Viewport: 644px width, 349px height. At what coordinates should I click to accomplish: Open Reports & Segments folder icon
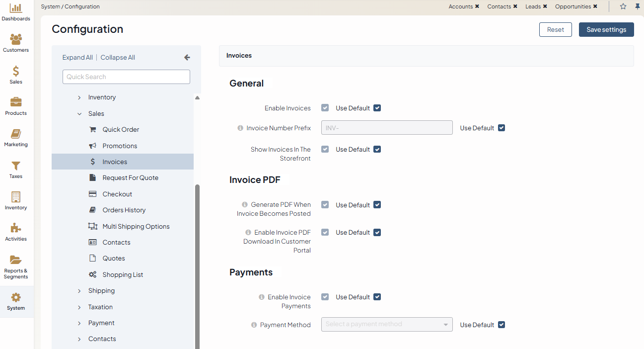pyautogui.click(x=16, y=260)
